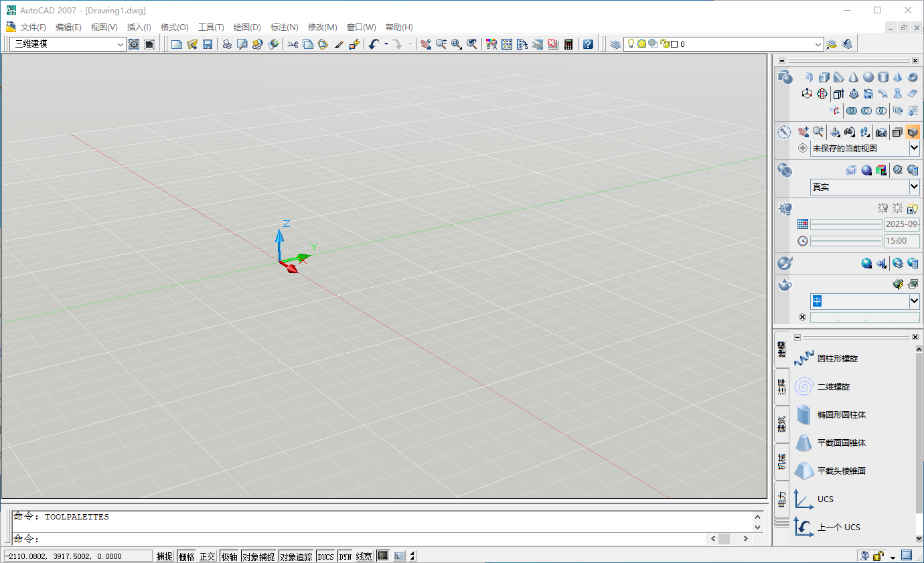The width and height of the screenshot is (924, 563).
Task: Select the Cone tool in dashboard
Action: tap(853, 77)
